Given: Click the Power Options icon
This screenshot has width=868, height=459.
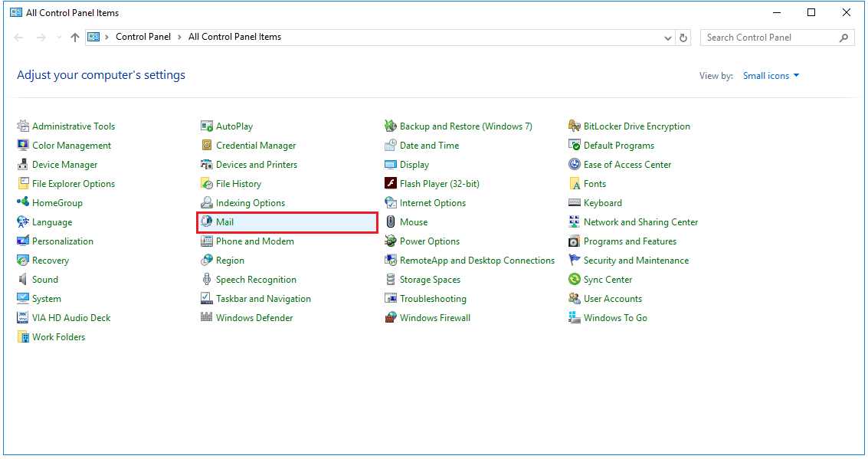Looking at the screenshot, I should point(390,241).
